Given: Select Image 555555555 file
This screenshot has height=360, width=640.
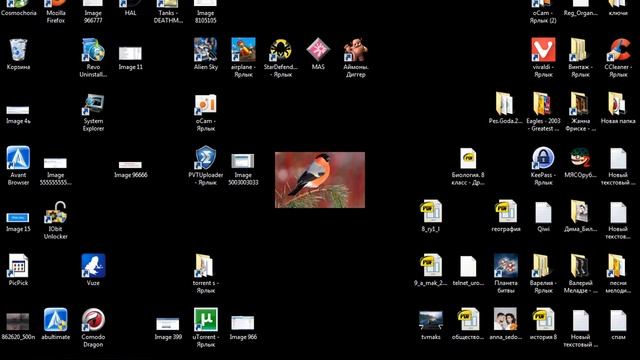Looking at the screenshot, I should (55, 163).
